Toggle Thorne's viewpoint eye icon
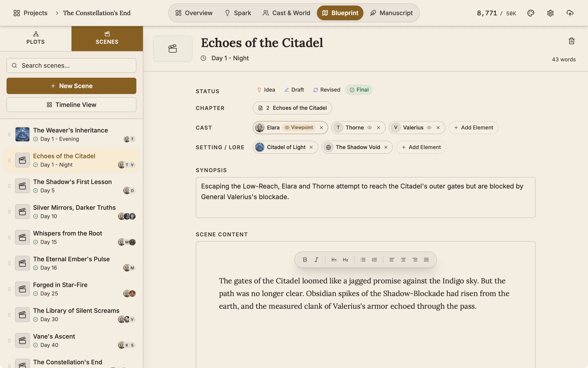588x368 pixels. [x=369, y=128]
